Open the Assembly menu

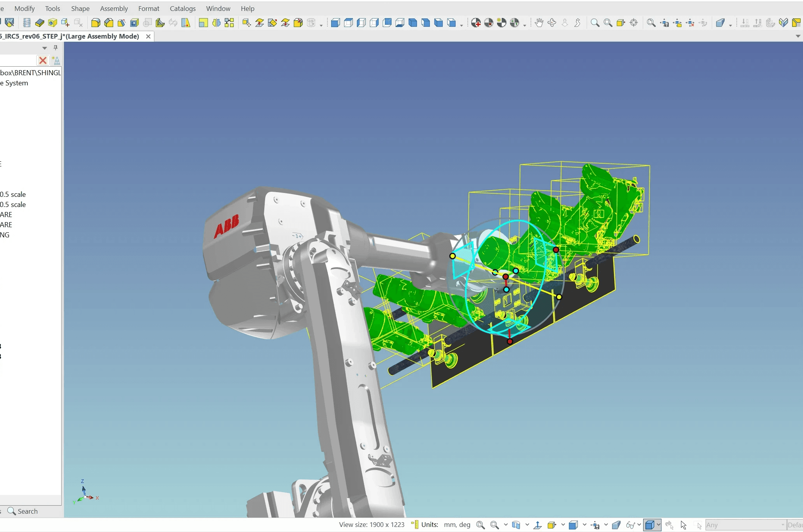(114, 9)
